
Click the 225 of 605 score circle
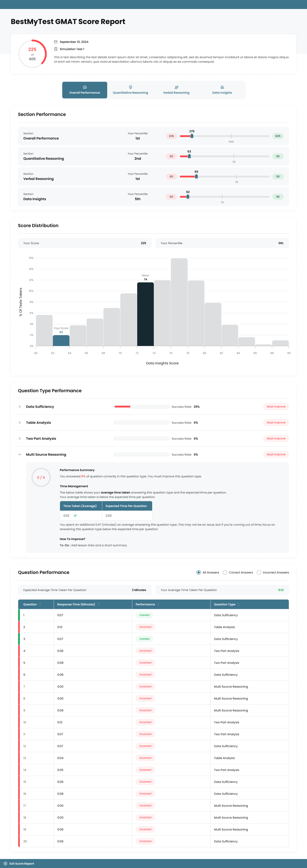click(32, 53)
